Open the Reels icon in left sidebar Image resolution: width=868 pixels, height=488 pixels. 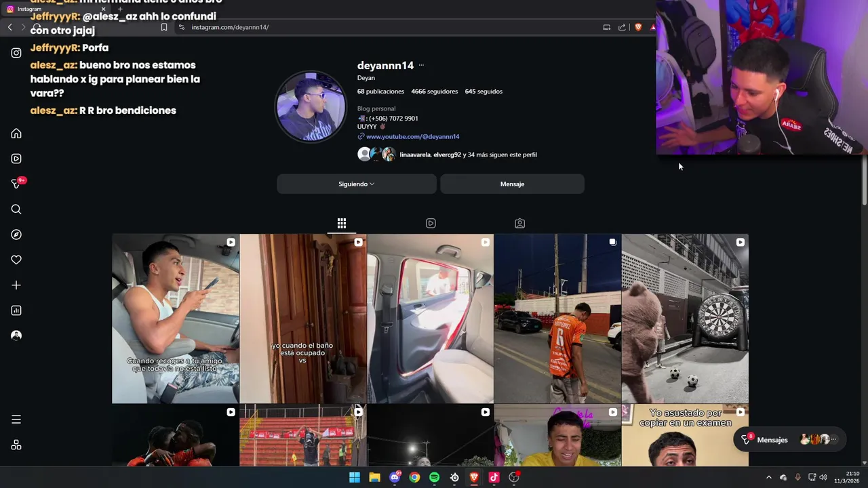pyautogui.click(x=16, y=159)
